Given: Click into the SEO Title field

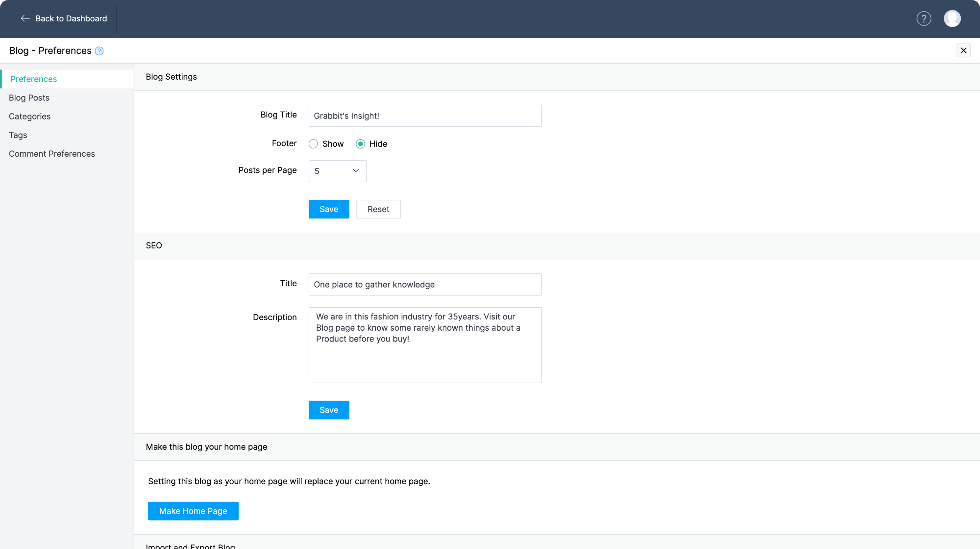Looking at the screenshot, I should point(425,285).
